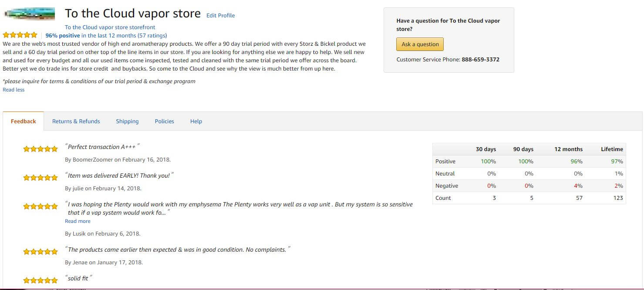Open the Shipping tab
This screenshot has height=290, width=644.
tap(127, 121)
